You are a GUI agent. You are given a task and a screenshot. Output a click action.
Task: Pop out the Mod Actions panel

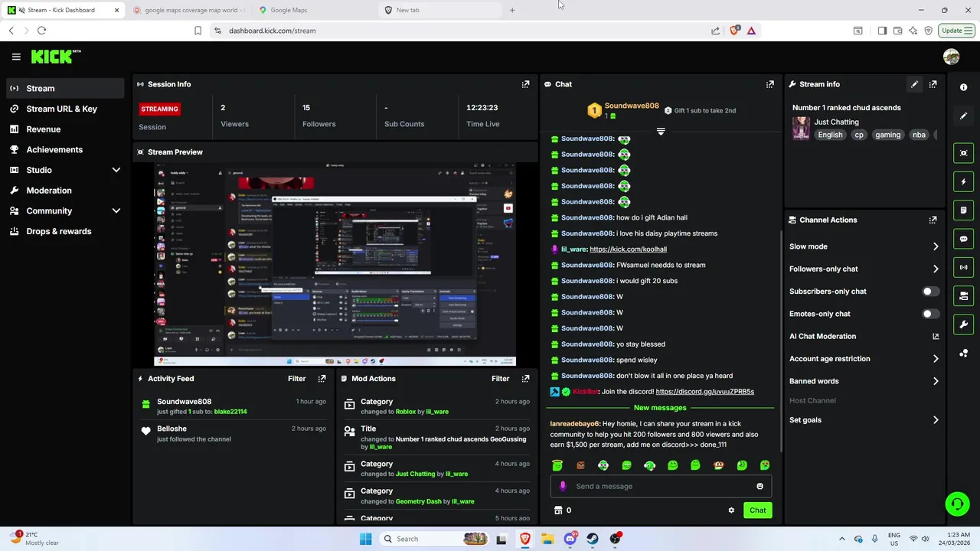tap(525, 379)
